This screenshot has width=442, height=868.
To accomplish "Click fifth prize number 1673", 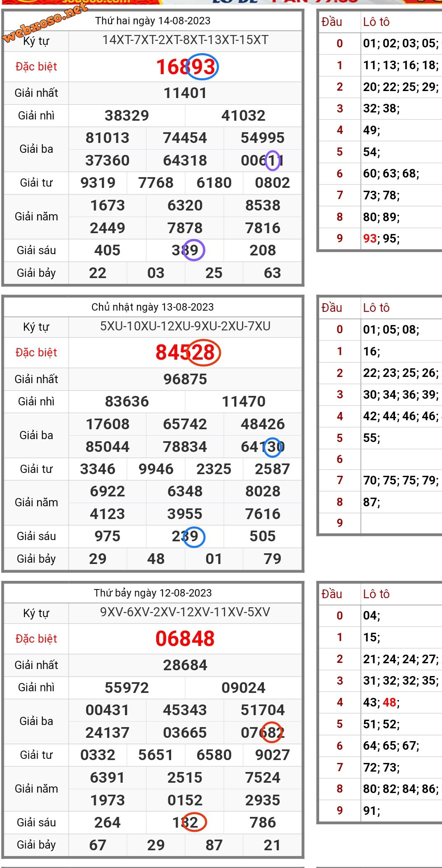I will [x=107, y=206].
